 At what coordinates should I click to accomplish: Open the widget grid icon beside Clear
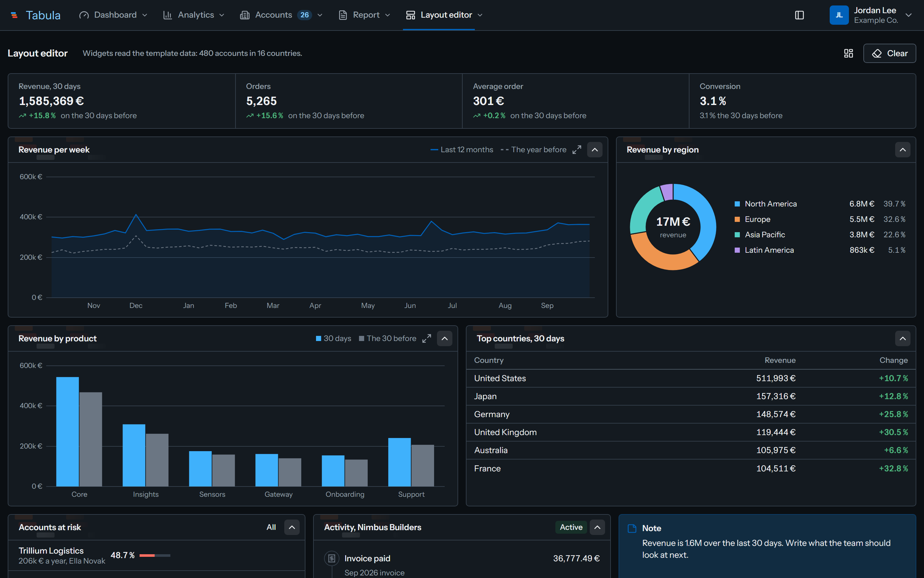(848, 53)
